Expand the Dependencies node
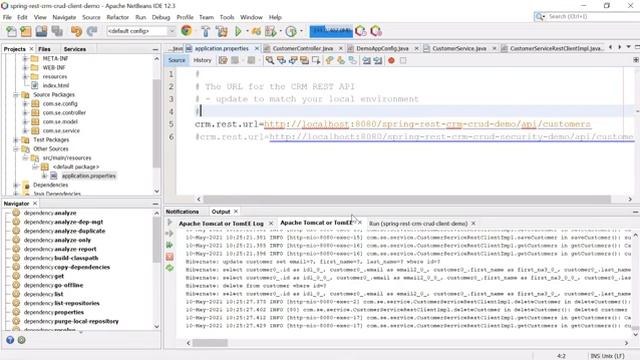This screenshot has width=640, height=360. [x=16, y=185]
